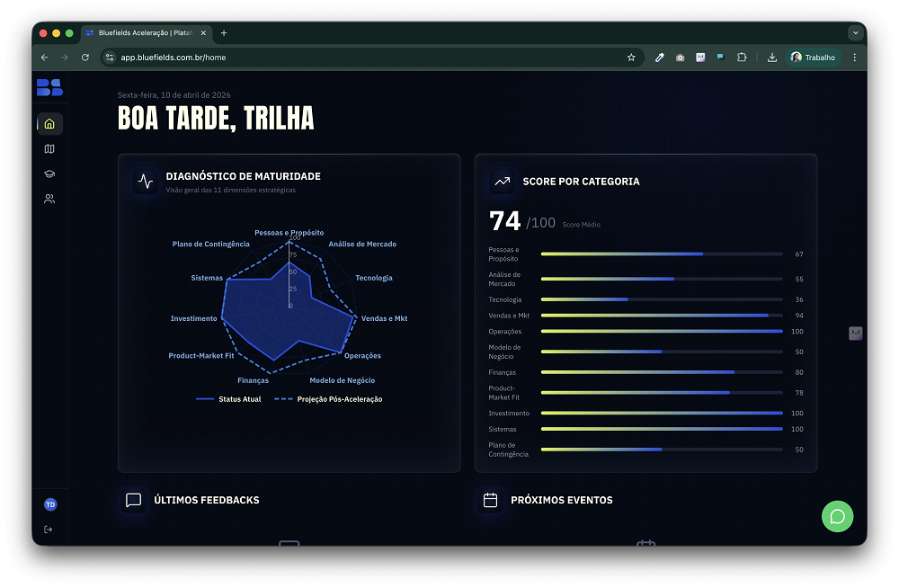
Task: Reload the page
Action: [x=85, y=58]
